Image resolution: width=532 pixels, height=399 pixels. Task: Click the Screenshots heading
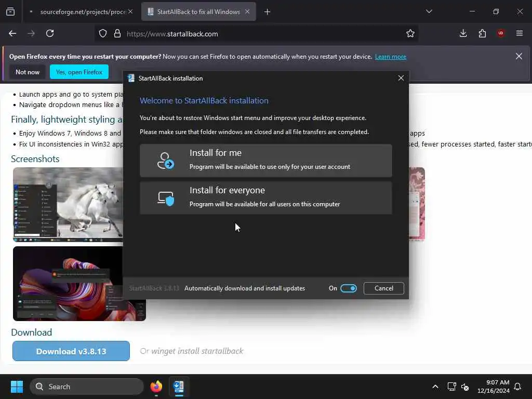click(x=35, y=159)
